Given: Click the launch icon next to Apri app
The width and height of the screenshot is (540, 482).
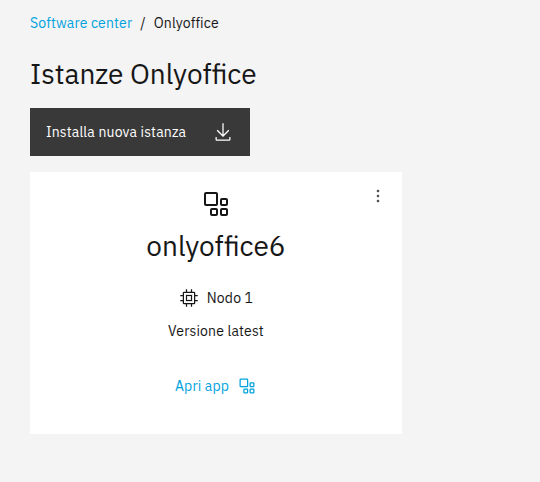Looking at the screenshot, I should click(x=247, y=386).
